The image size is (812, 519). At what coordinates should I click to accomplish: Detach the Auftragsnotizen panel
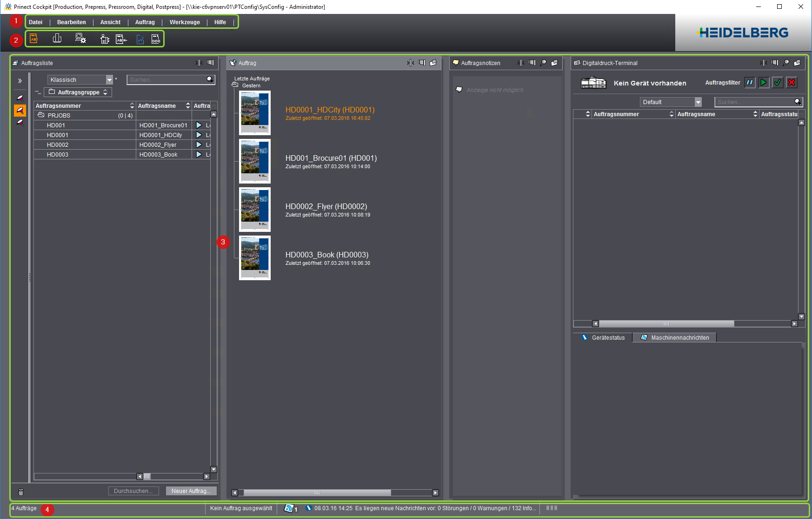[554, 63]
